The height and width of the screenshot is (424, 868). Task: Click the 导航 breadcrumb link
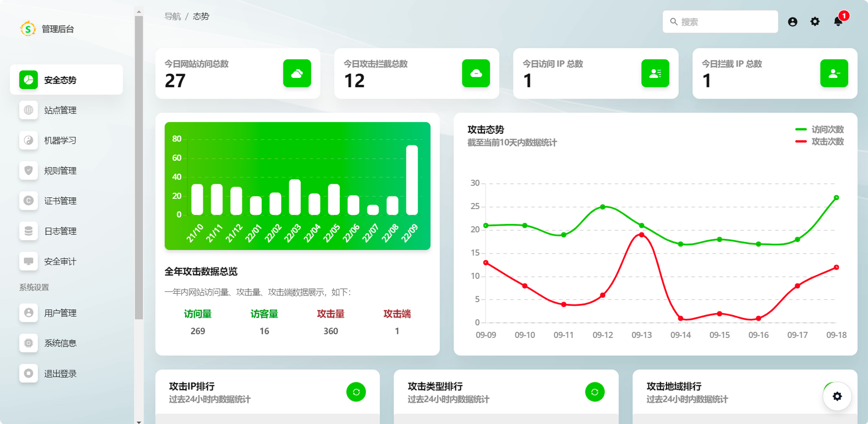(x=172, y=17)
